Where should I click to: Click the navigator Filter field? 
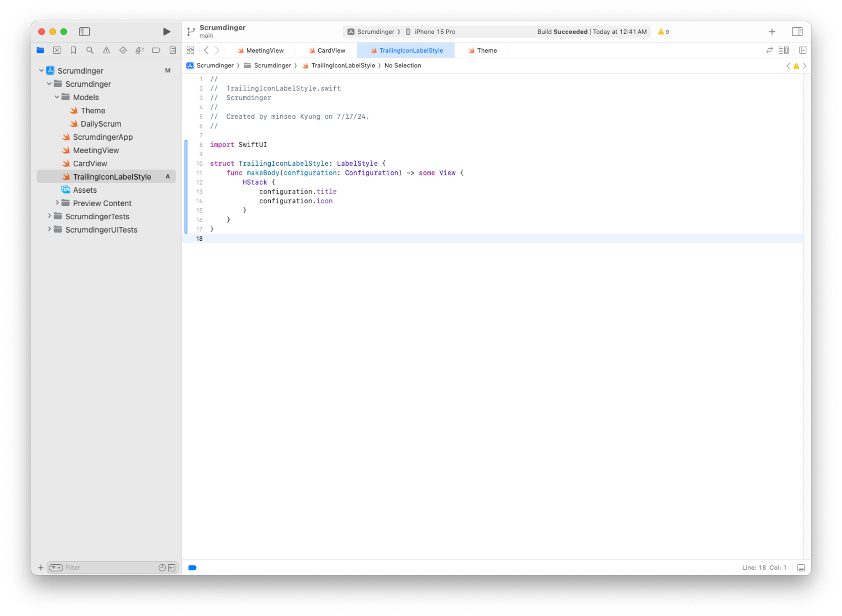click(x=109, y=568)
